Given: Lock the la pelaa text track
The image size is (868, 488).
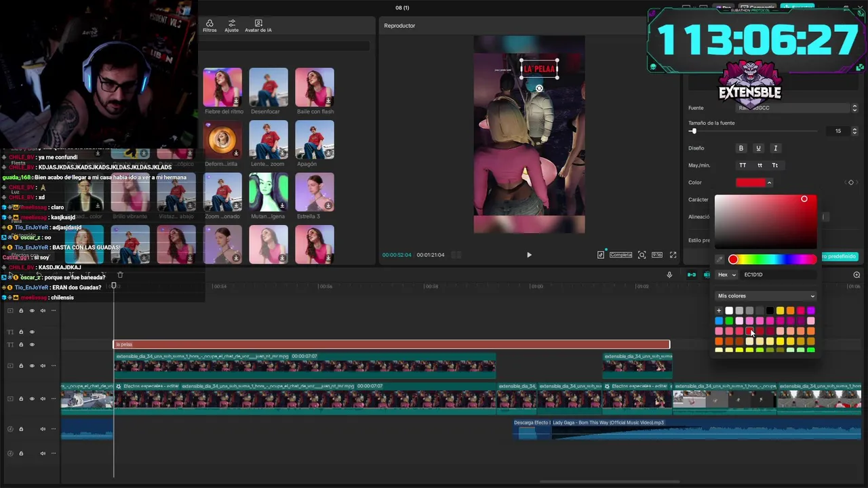Looking at the screenshot, I should click(x=21, y=345).
